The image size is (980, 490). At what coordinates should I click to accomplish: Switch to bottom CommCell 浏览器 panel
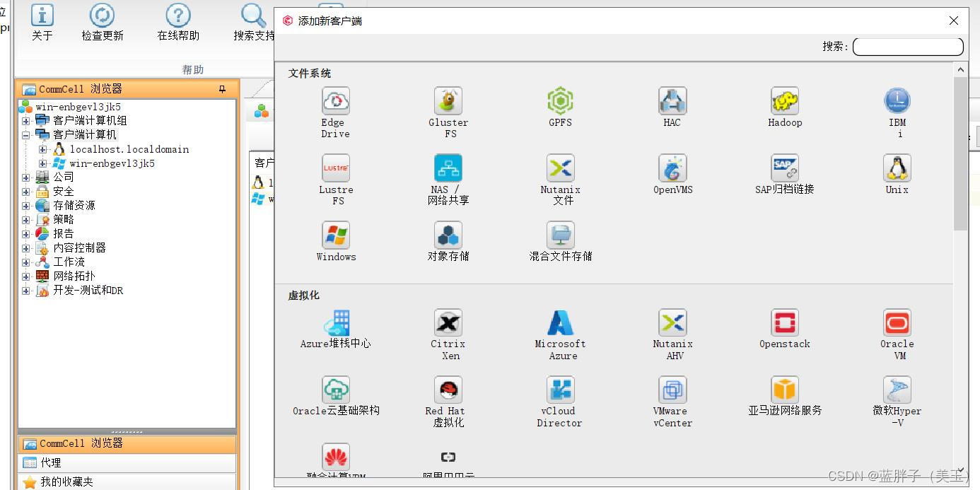127,443
